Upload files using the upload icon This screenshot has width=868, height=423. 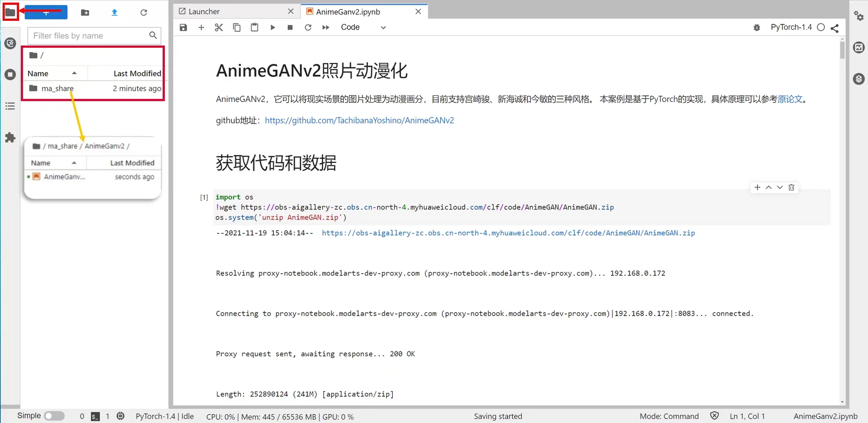[114, 13]
